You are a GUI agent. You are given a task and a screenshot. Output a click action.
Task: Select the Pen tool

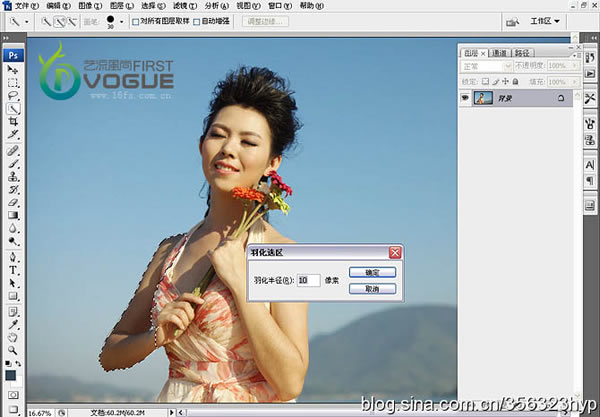click(13, 257)
